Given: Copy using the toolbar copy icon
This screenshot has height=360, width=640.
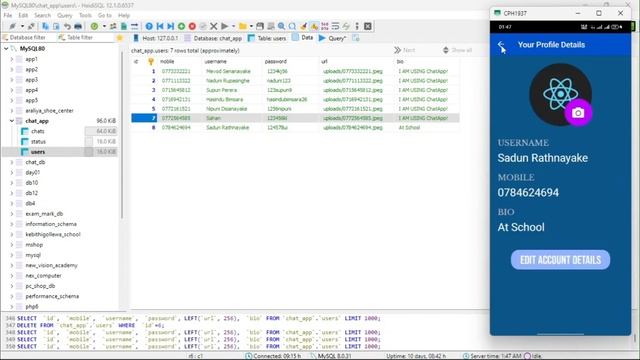Looking at the screenshot, I should pyautogui.click(x=45, y=26).
